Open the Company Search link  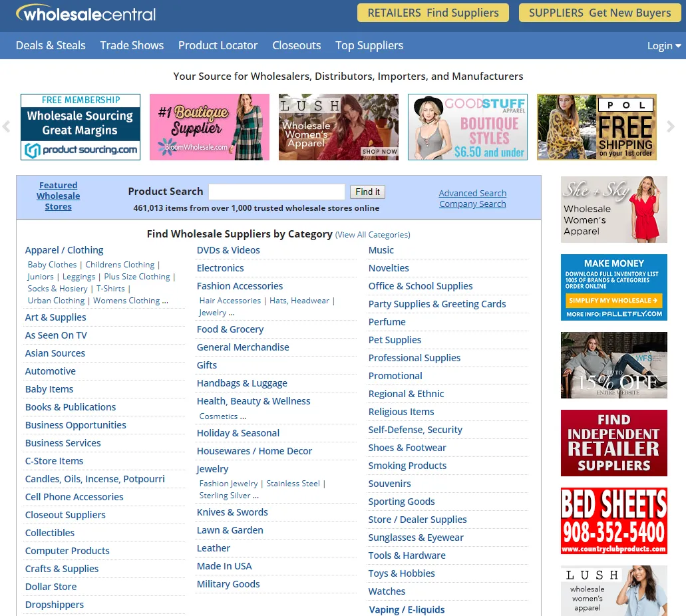click(472, 204)
